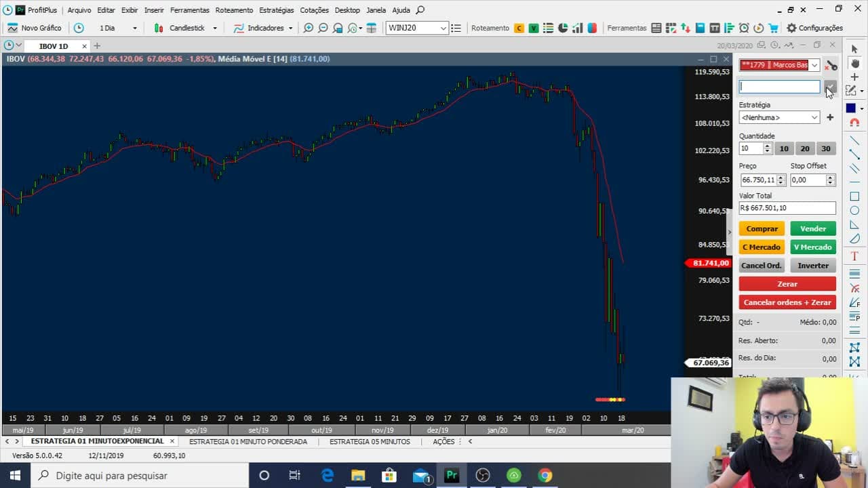This screenshot has height=488, width=868.
Task: Add strategy with plus button
Action: pyautogui.click(x=830, y=117)
